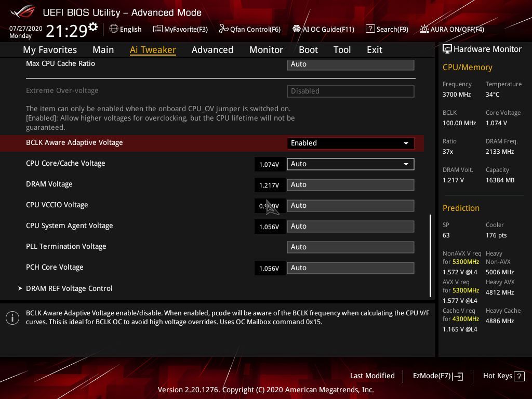Screen dimensions: 532x399
Task: Click the PCH Core Voltage Auto field
Action: (x=351, y=268)
